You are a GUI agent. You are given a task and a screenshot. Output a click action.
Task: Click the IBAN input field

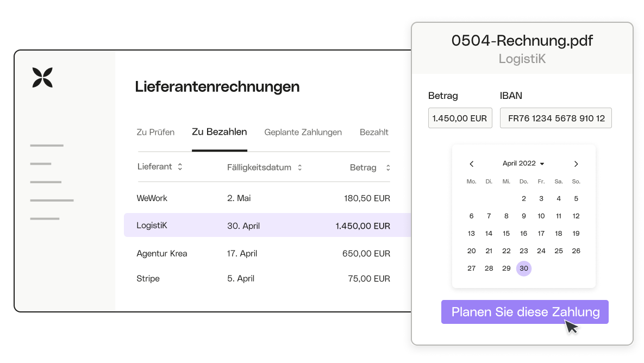pos(555,118)
